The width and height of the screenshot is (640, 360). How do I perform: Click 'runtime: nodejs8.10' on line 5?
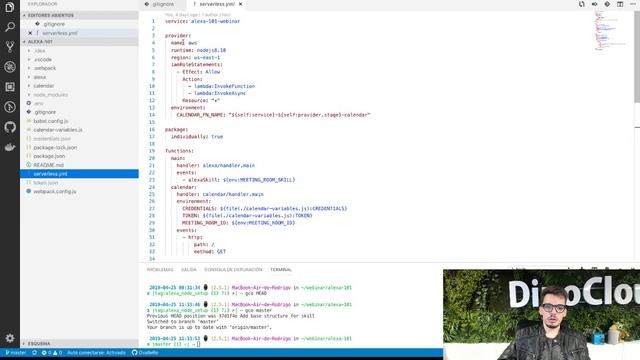click(198, 50)
